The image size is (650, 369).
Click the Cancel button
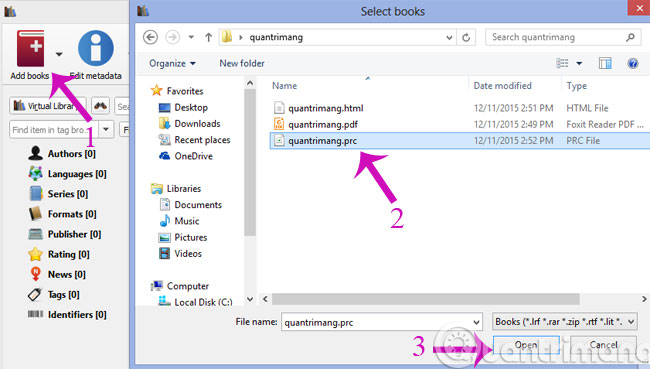(x=604, y=345)
